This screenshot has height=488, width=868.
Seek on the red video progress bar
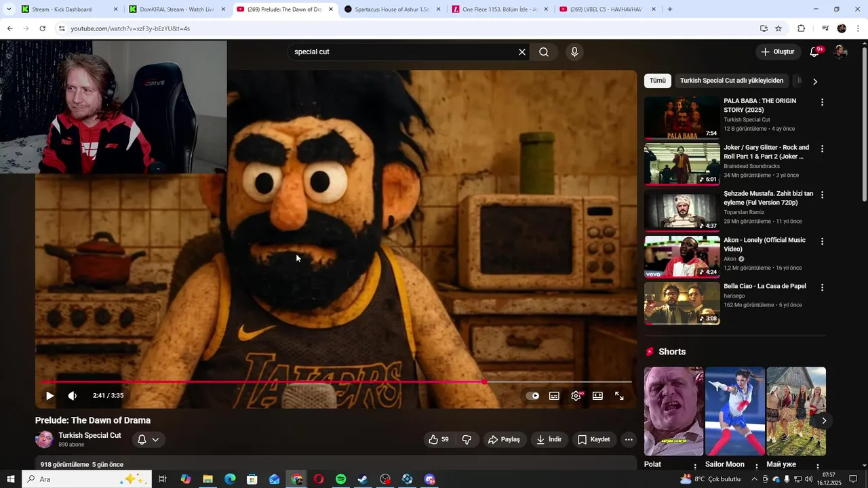pos(336,382)
